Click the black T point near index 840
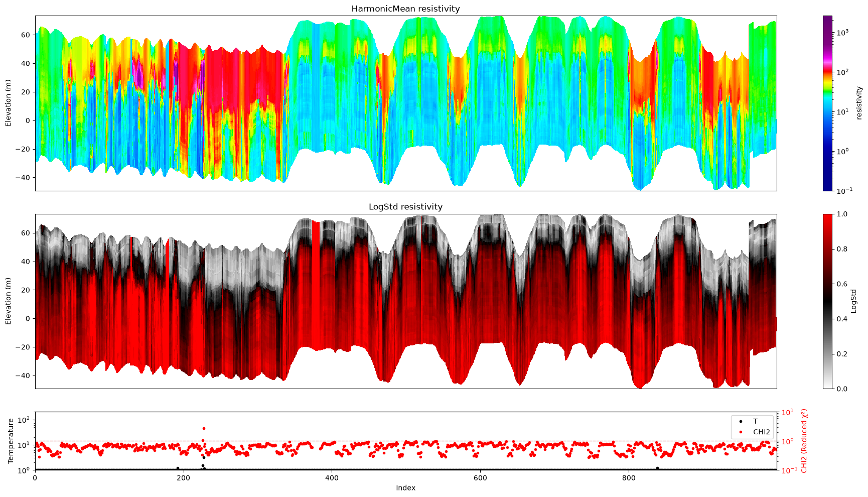 click(x=657, y=468)
